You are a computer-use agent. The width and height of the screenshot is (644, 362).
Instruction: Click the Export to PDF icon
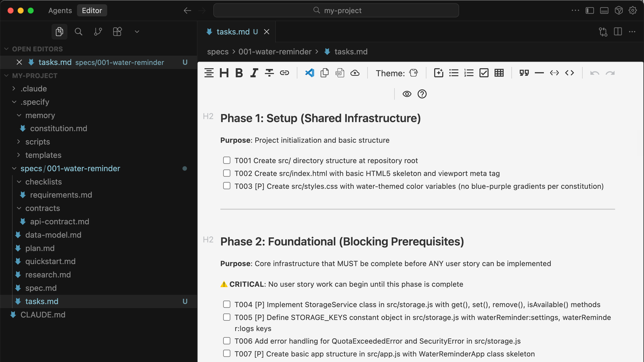pos(340,73)
